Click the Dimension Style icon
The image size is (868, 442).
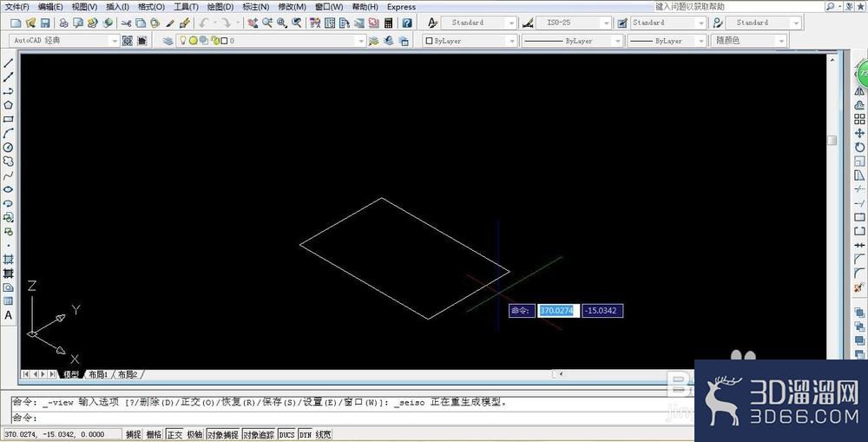528,23
